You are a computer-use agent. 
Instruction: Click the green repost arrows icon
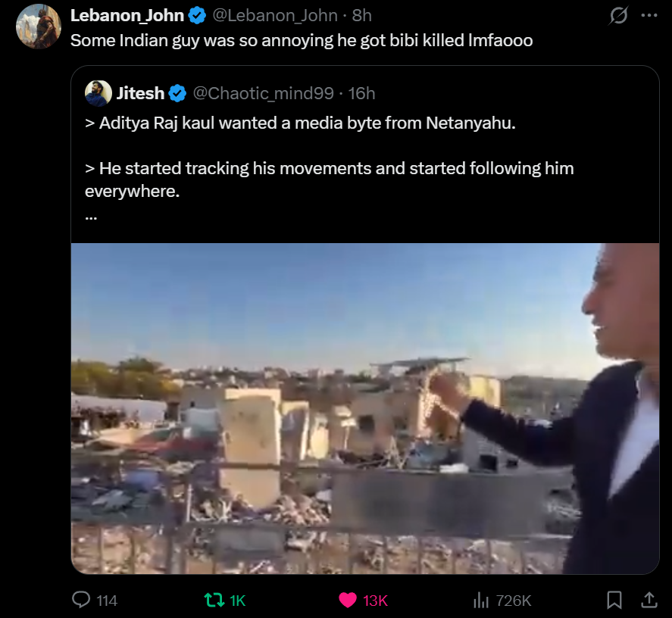click(x=214, y=600)
